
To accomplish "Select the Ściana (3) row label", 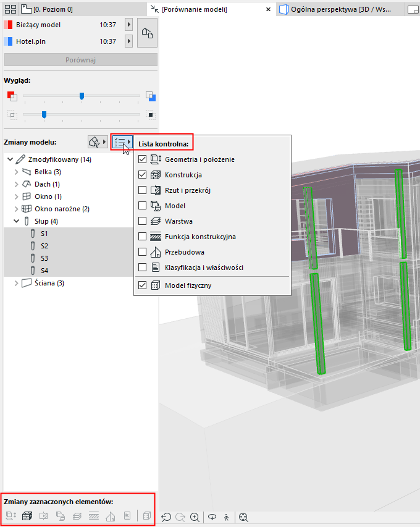I will point(49,283).
